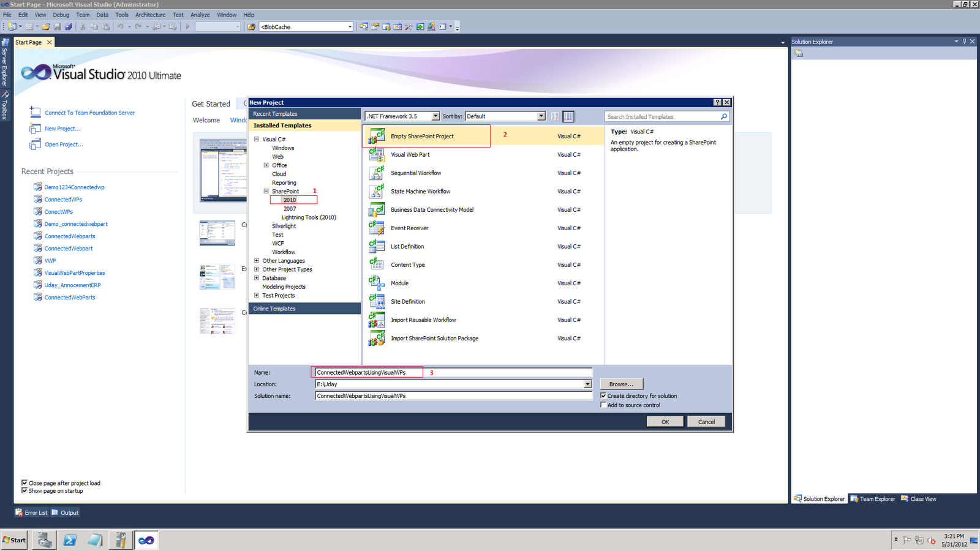Screen dimensions: 980x551
Task: Open the Error List panel tab
Action: pyautogui.click(x=31, y=512)
